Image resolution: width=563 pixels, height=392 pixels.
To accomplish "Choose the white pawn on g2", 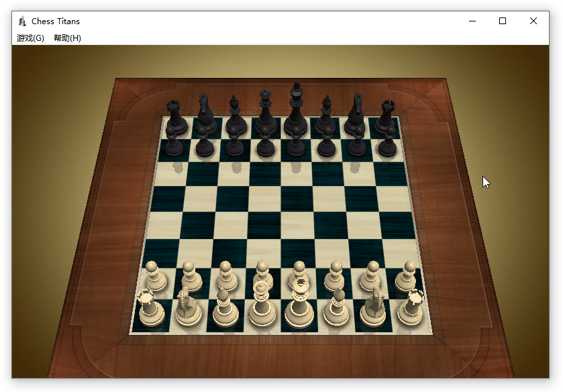I will pyautogui.click(x=371, y=276).
